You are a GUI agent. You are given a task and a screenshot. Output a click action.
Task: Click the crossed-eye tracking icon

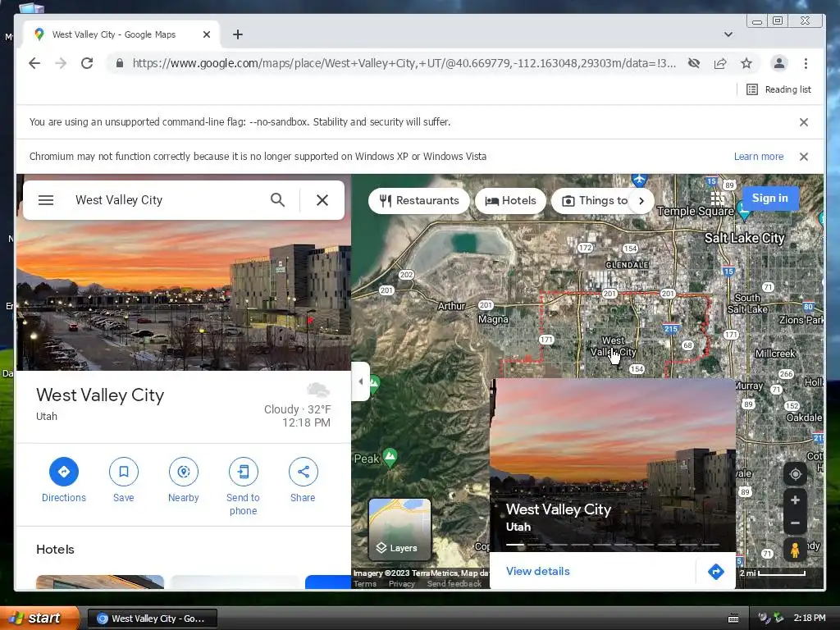pos(694,63)
